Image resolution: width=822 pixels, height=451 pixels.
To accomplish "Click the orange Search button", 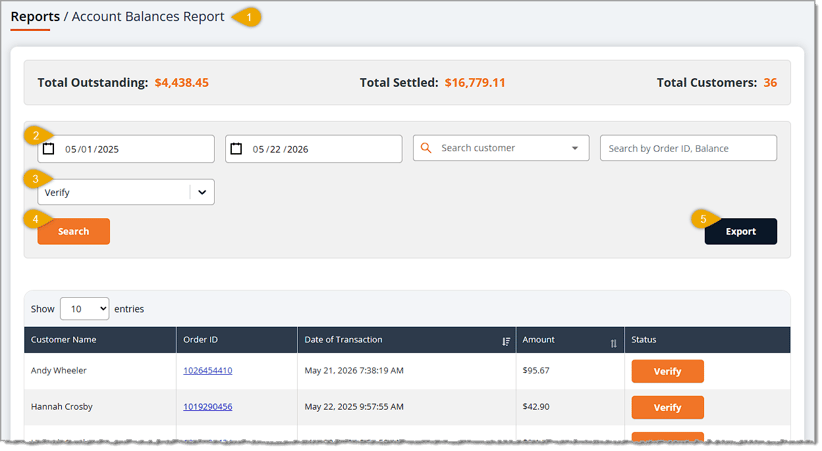I will pos(73,231).
